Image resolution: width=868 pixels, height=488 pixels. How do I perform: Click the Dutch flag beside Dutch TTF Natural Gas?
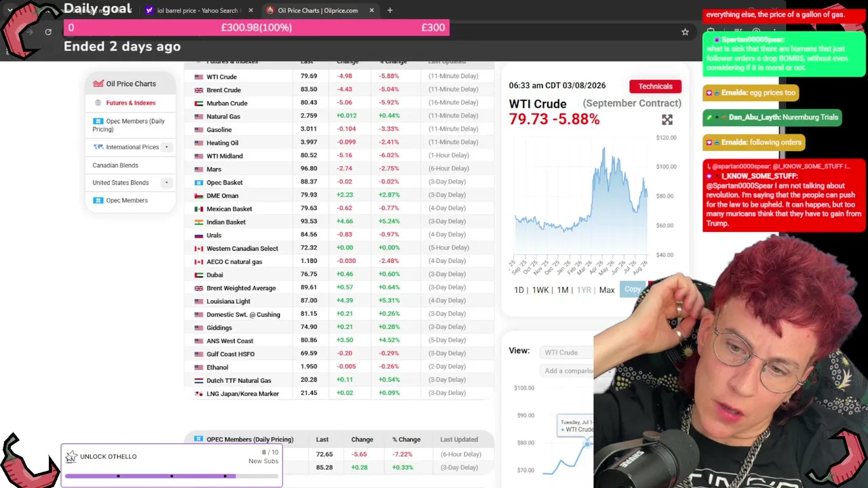[x=199, y=381]
